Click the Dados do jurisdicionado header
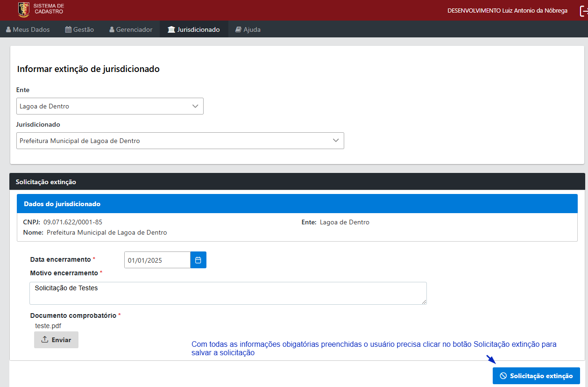588x387 pixels. [x=297, y=204]
